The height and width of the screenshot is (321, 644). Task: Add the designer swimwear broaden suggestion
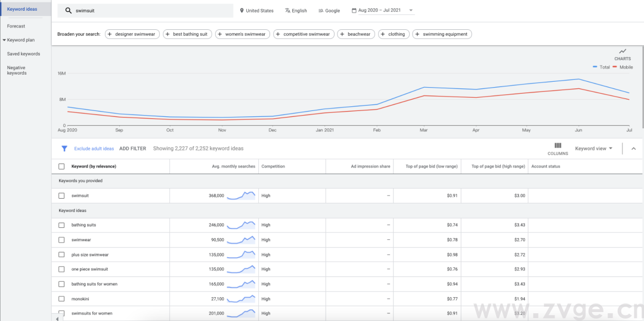point(131,34)
